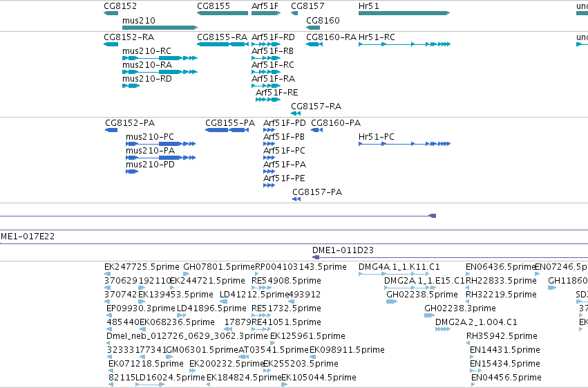This screenshot has height=388, width=588.
Task: Select transcript mus210-RC
Action: [160, 58]
